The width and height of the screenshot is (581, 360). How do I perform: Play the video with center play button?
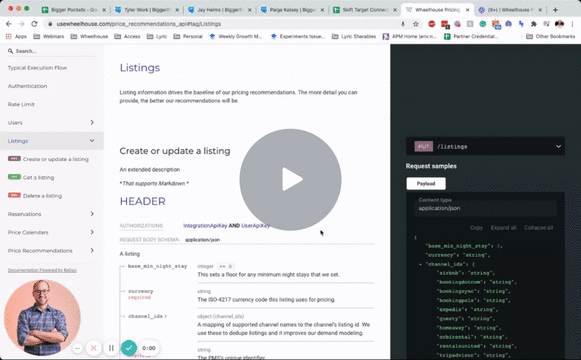click(x=290, y=180)
